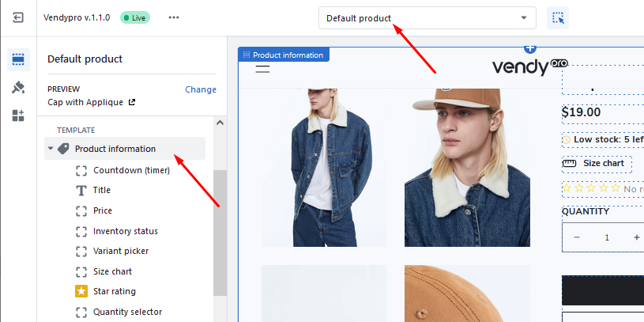The width and height of the screenshot is (644, 322).
Task: Select the Product information tree item
Action: click(x=125, y=149)
